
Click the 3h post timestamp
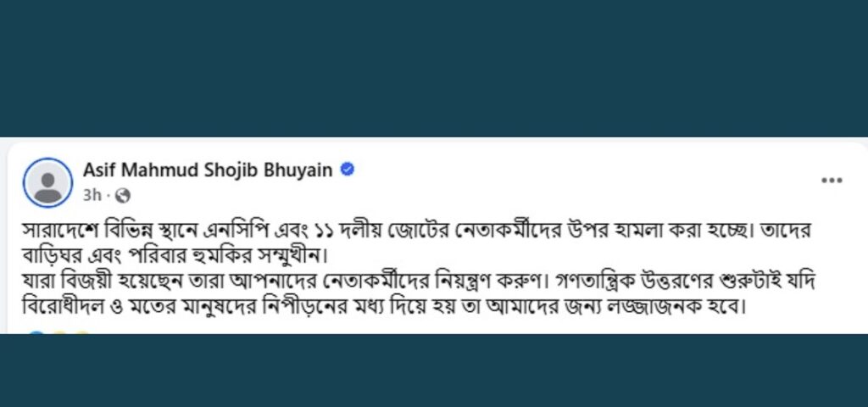pos(92,195)
